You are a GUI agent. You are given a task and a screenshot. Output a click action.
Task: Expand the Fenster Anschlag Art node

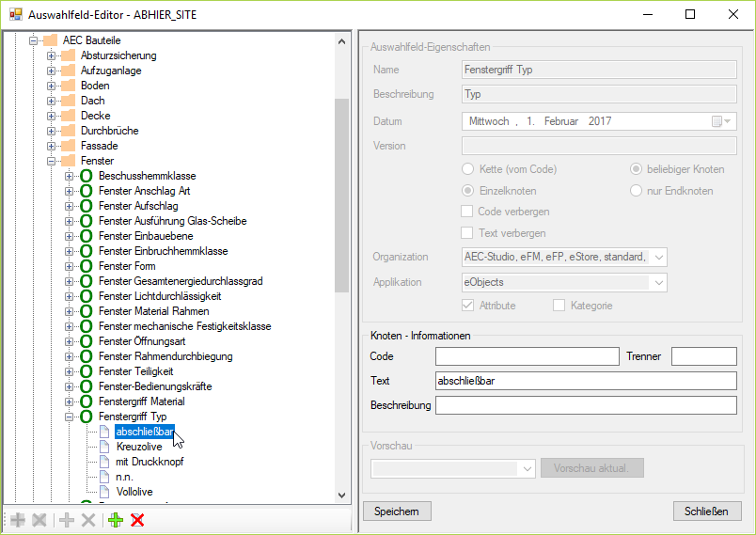(69, 191)
